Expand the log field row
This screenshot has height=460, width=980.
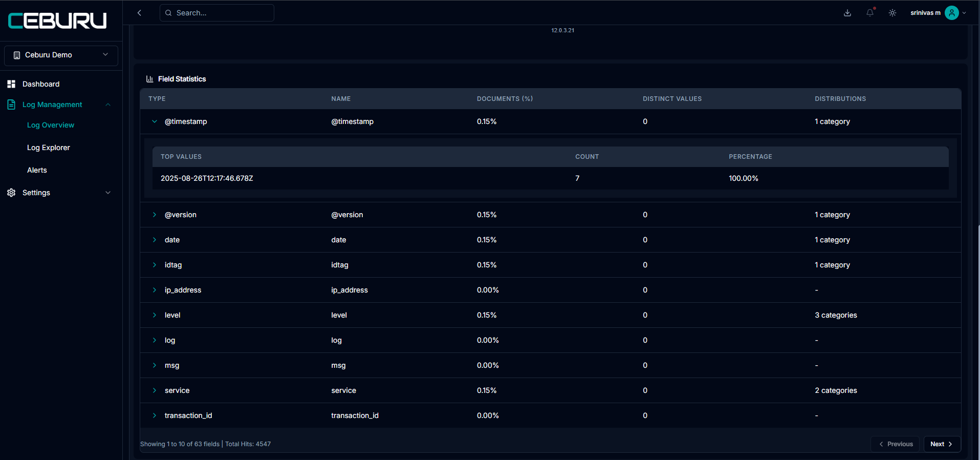point(155,340)
